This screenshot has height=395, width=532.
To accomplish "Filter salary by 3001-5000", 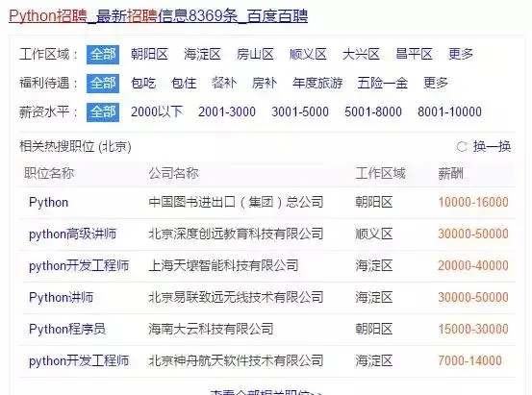I will tap(300, 111).
